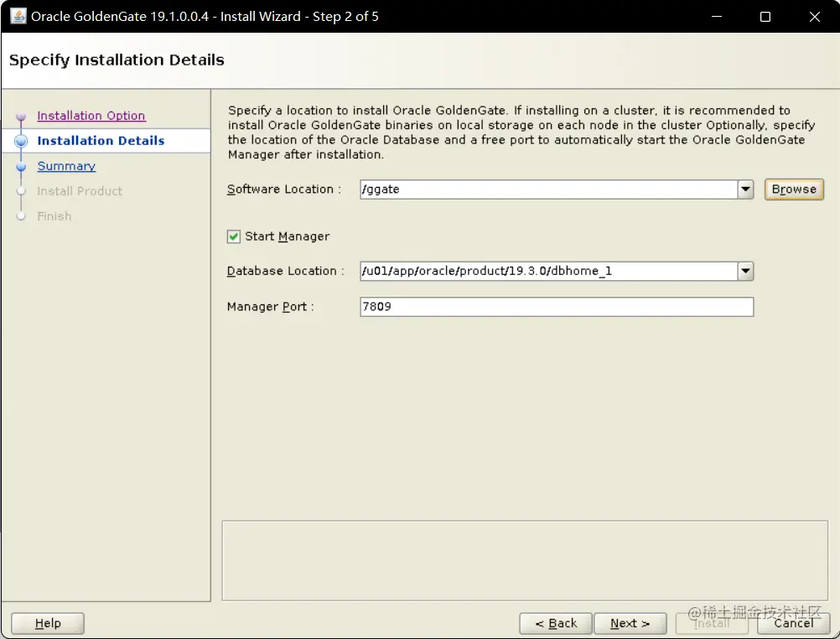This screenshot has width=840, height=639.
Task: Click the Manager Port input field
Action: click(557, 307)
